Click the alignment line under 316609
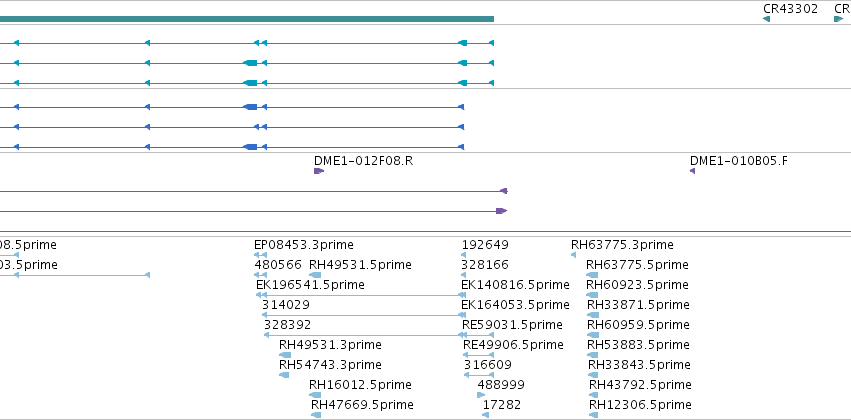The height and width of the screenshot is (420, 851). coord(479,375)
